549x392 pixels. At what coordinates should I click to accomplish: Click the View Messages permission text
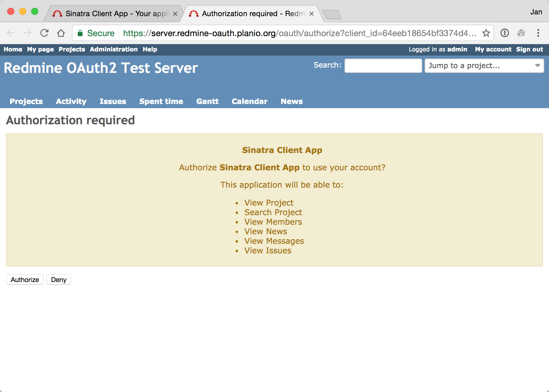274,241
